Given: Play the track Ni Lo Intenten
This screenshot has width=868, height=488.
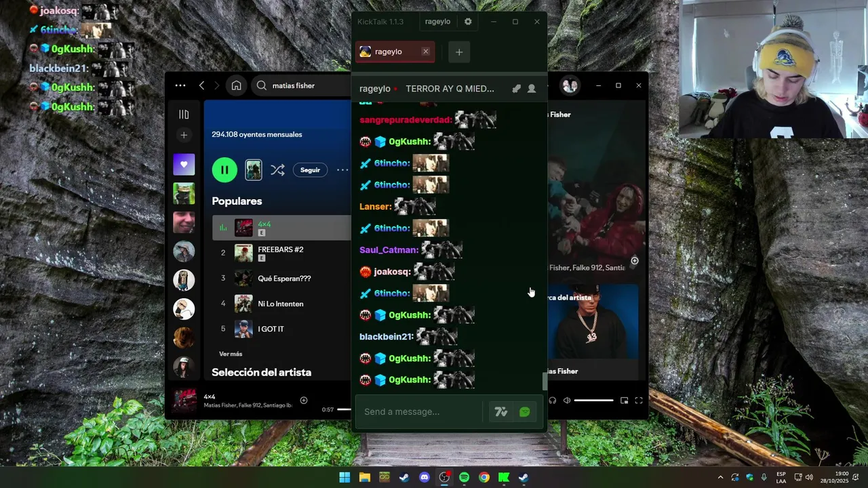Looking at the screenshot, I should 281,304.
